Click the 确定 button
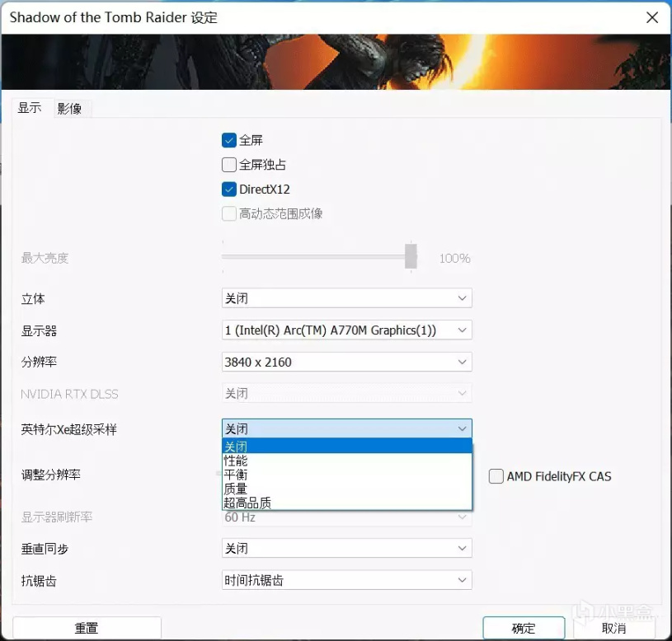This screenshot has height=641, width=672. (x=524, y=628)
